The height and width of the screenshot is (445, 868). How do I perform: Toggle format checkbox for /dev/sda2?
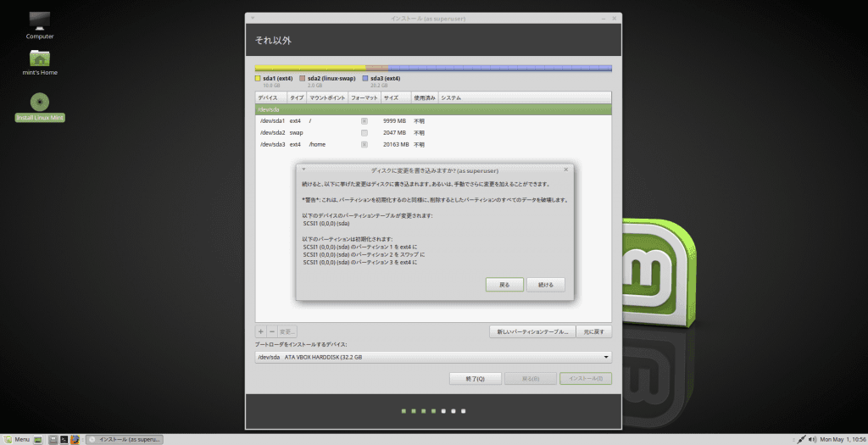[x=364, y=133]
